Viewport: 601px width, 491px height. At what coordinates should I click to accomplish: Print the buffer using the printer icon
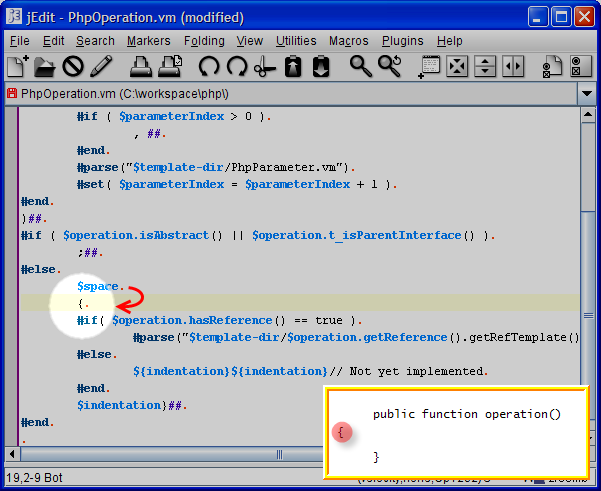click(x=140, y=67)
